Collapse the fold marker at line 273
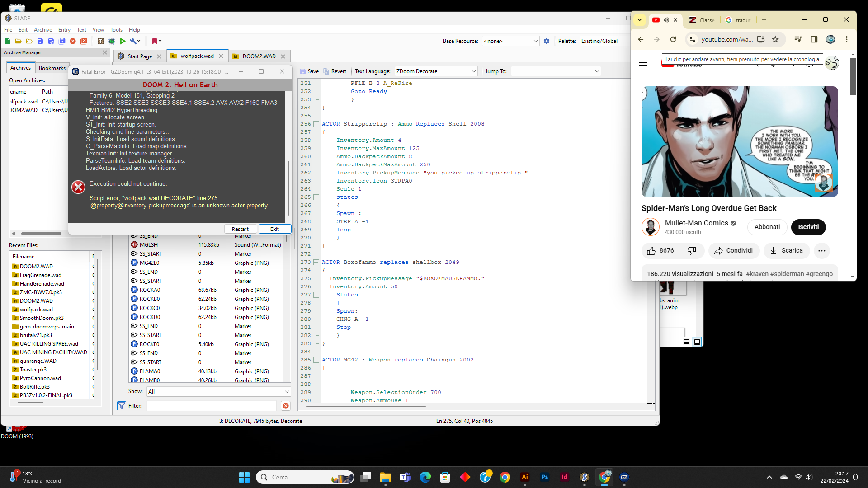Viewport: 868px width, 488px height. pos(316,263)
